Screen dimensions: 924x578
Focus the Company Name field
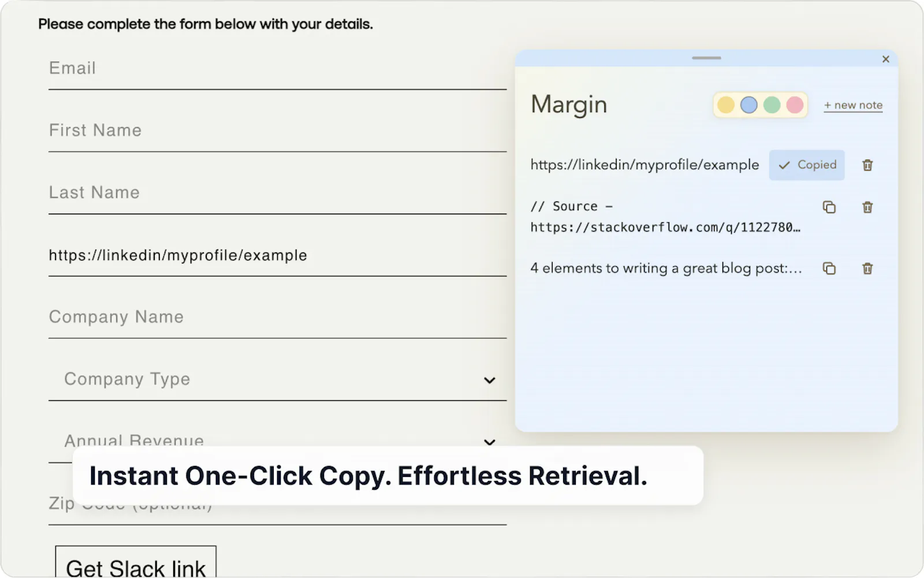(277, 318)
